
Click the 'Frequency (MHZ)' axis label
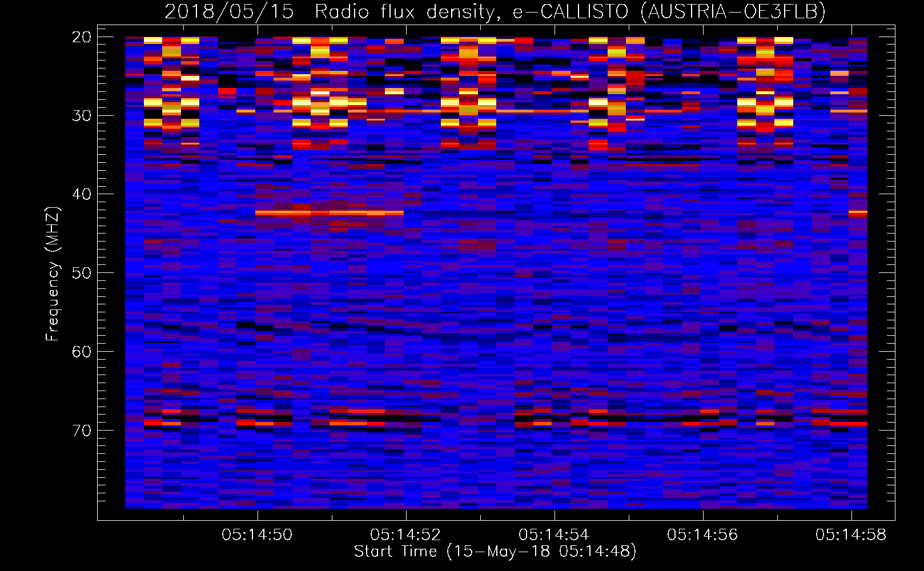53,274
